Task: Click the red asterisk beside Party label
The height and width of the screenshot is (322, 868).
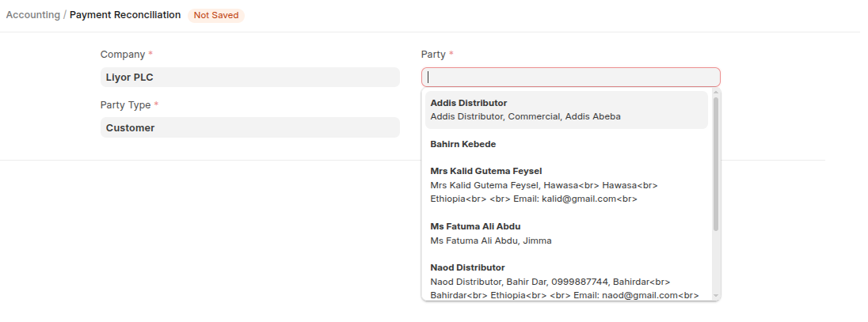Action: click(451, 55)
